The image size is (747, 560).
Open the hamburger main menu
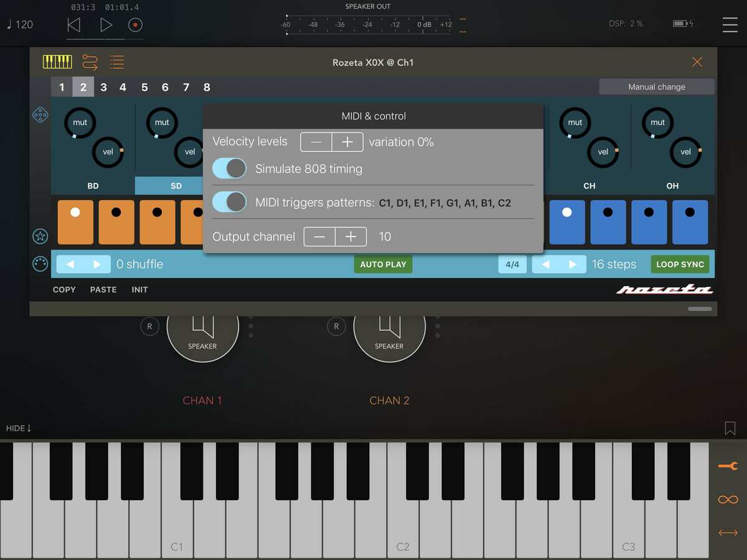coord(730,24)
